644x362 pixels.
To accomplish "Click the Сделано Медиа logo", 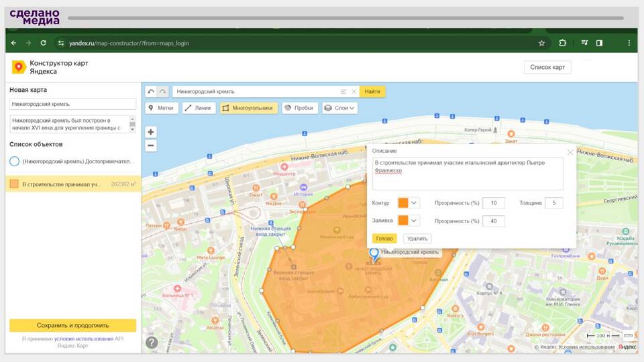I will (35, 17).
